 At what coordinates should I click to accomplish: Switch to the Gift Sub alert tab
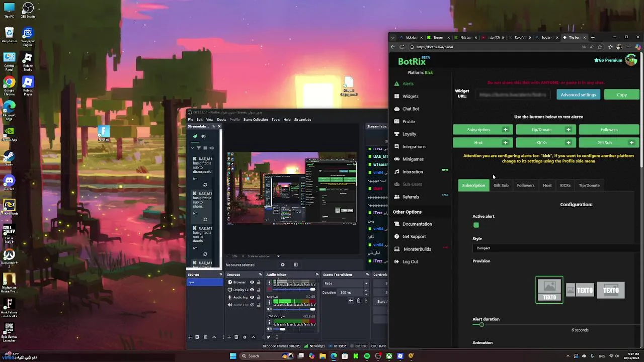[x=501, y=186]
